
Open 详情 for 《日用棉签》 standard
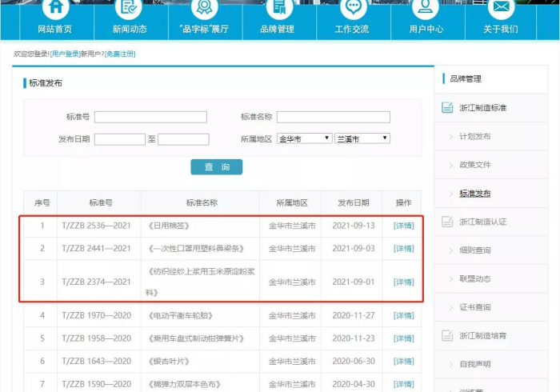tap(404, 226)
